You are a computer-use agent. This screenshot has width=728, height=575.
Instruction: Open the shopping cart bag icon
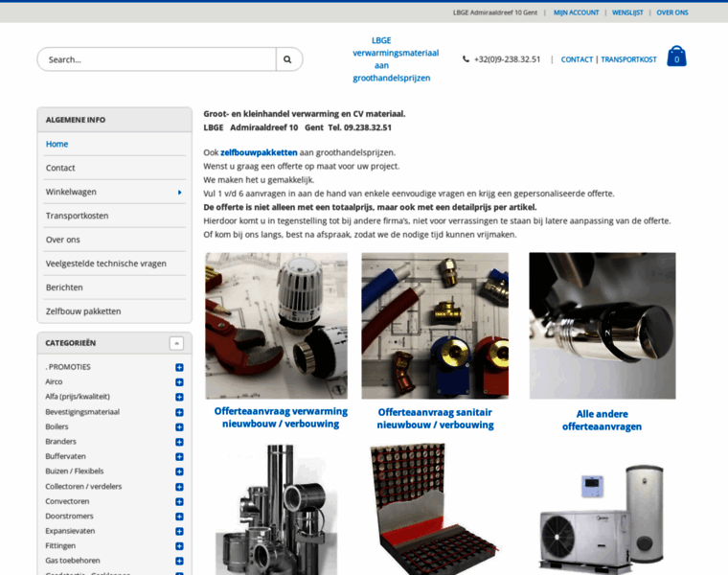click(676, 57)
